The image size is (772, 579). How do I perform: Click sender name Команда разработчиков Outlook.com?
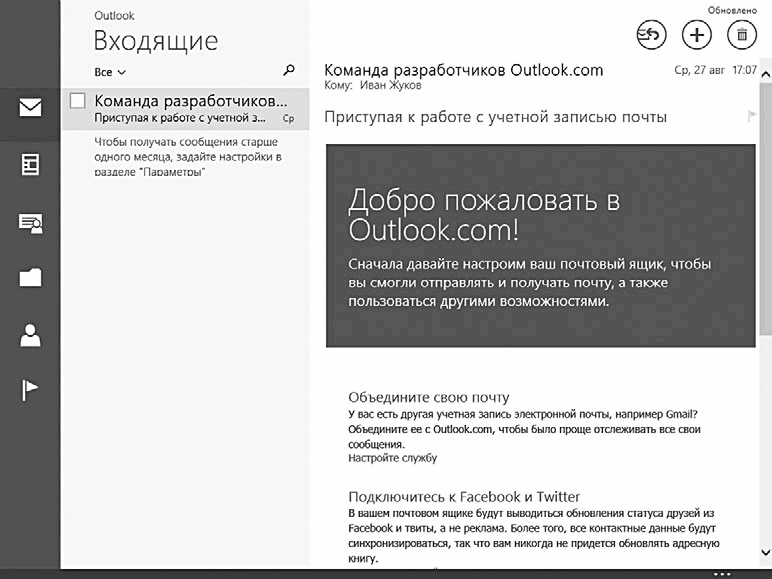click(x=463, y=70)
